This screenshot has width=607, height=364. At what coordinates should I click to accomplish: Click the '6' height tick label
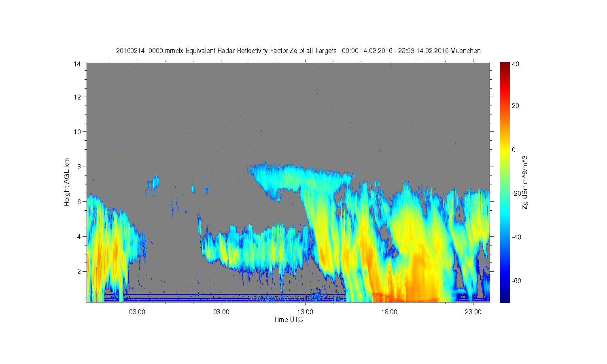tap(79, 201)
